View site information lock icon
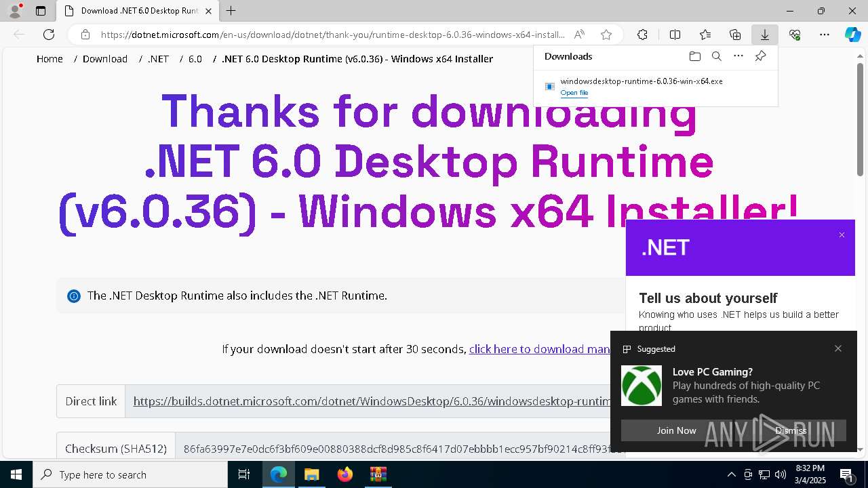This screenshot has height=488, width=868. 85,35
